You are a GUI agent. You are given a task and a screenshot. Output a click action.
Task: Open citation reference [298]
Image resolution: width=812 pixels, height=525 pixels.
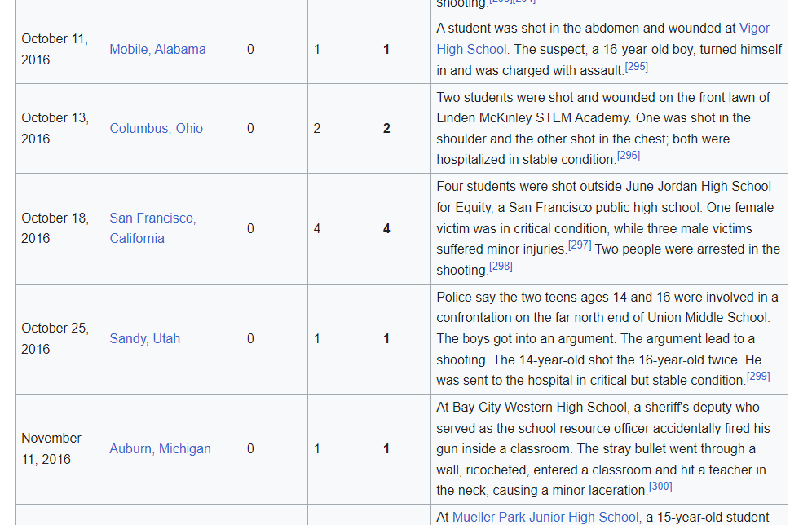501,267
